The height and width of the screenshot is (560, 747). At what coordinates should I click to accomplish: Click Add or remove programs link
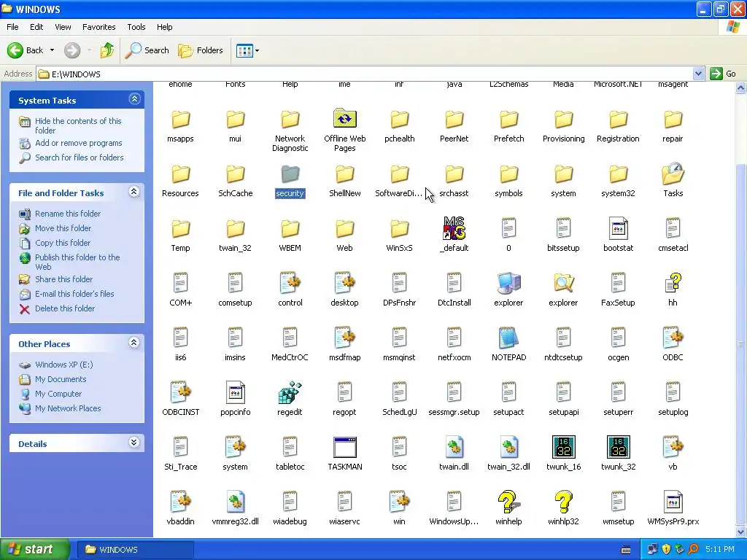pos(79,143)
